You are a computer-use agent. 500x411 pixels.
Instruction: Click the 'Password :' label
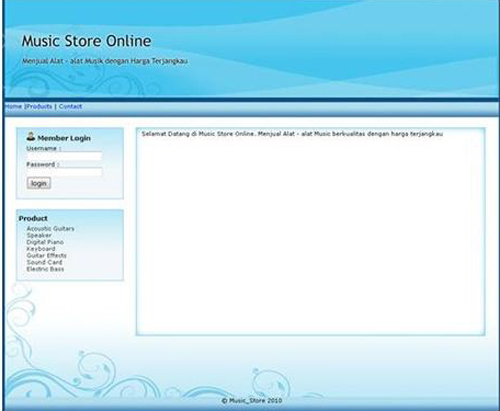coord(43,164)
